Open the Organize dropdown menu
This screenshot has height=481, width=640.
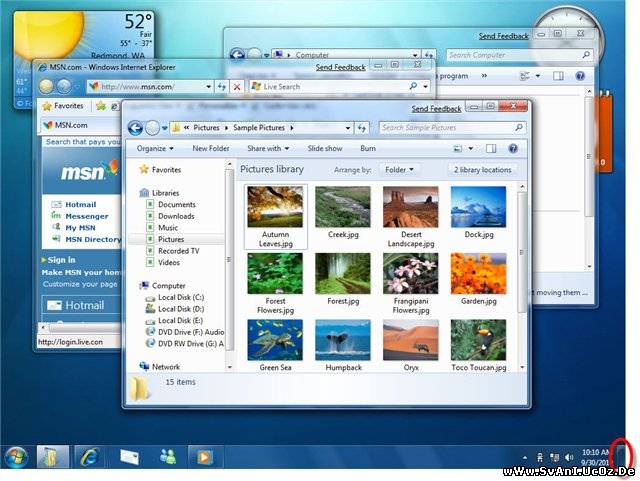155,148
